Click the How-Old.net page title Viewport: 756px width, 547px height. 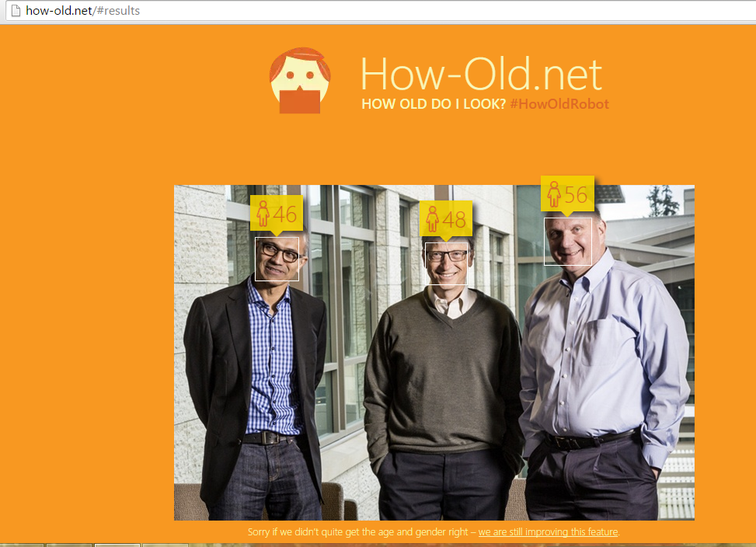[481, 74]
